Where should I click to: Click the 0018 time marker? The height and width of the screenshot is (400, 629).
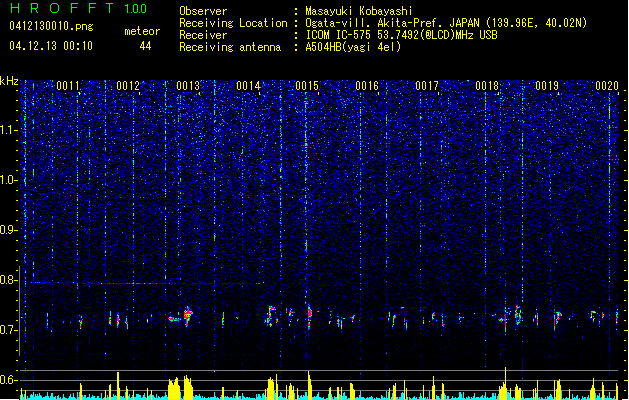(x=487, y=86)
